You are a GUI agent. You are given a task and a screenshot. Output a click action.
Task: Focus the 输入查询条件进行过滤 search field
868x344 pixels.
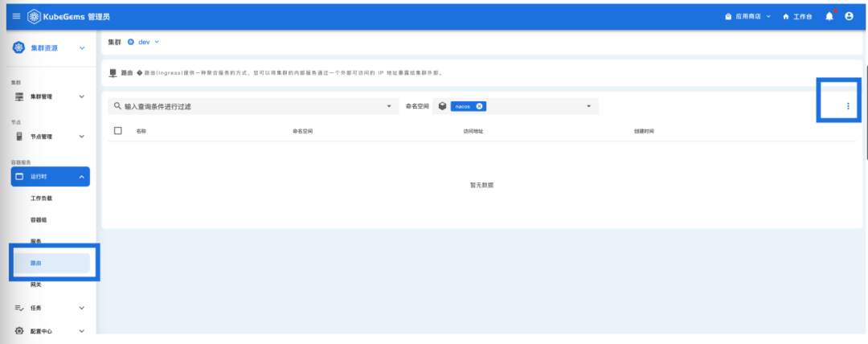point(253,106)
